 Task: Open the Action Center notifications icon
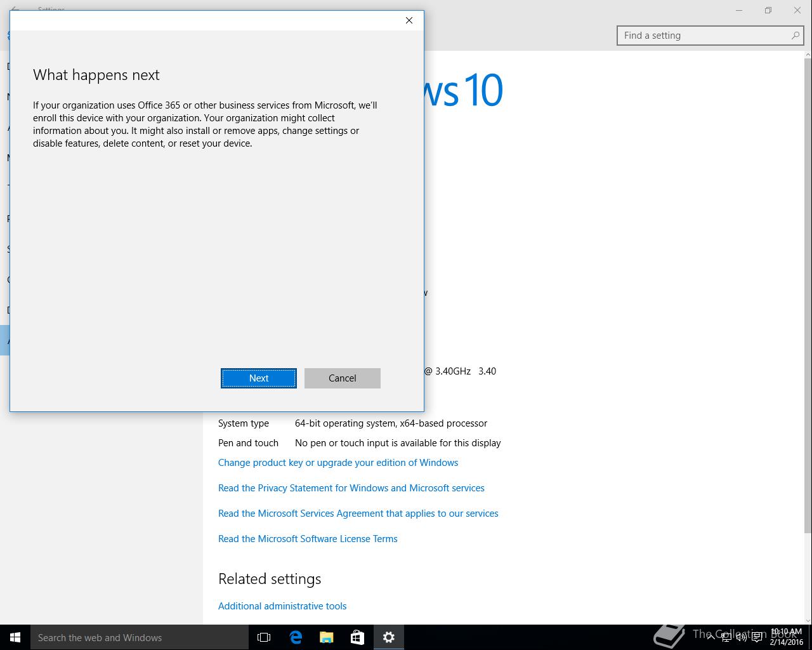point(757,637)
